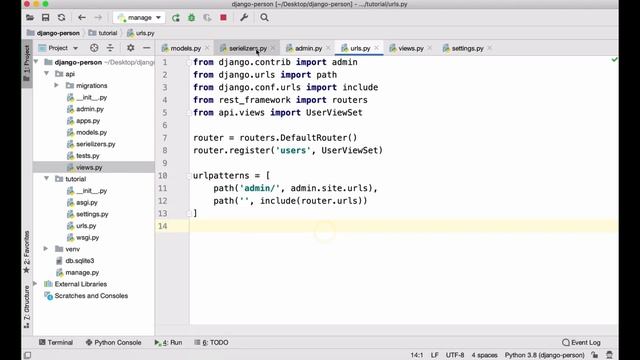Viewport: 640px width, 360px height.
Task: Run the manage configuration
Action: pos(176,18)
